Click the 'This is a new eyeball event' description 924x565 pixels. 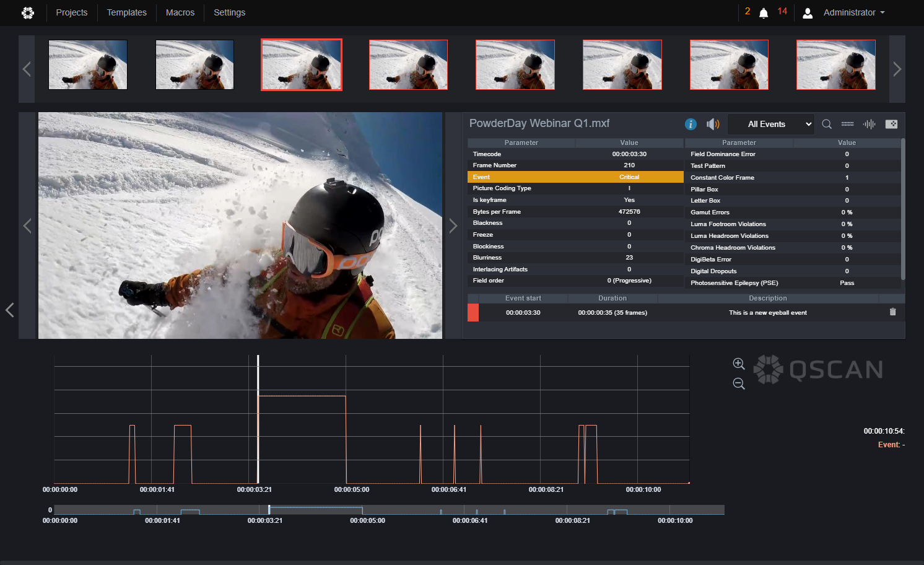point(768,313)
